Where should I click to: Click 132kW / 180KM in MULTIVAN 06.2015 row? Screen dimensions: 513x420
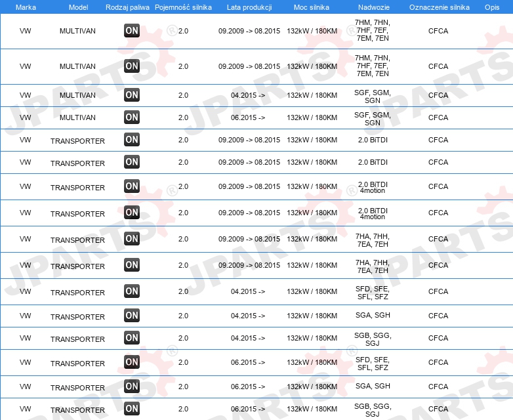point(312,117)
